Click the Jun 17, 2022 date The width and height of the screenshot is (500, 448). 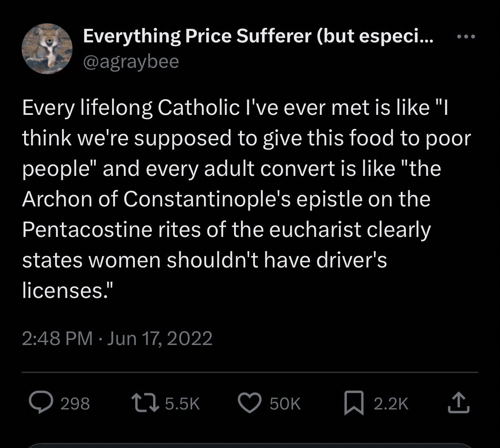[160, 338]
